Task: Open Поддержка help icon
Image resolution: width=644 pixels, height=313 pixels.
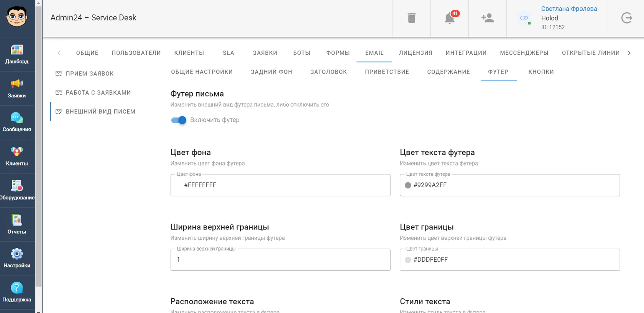Action: tap(17, 292)
